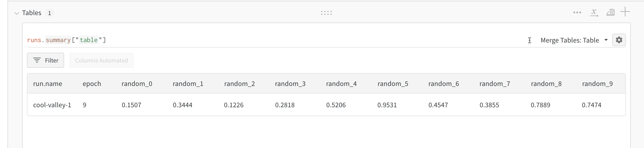
Task: Click the panel drag handle dots
Action: (x=326, y=13)
